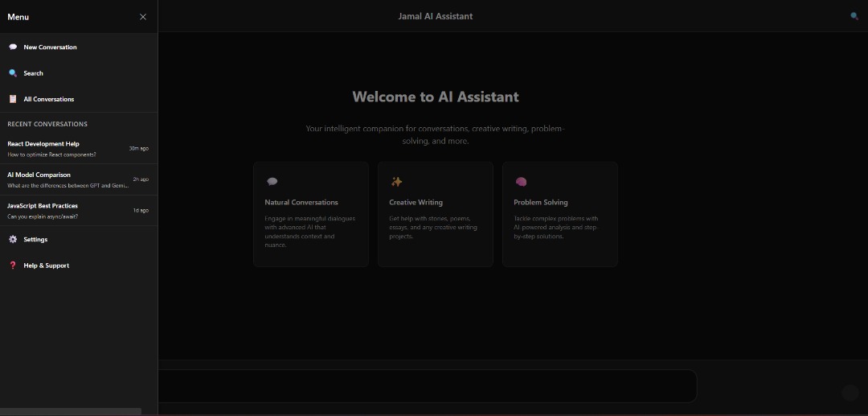Image resolution: width=868 pixels, height=416 pixels.
Task: Click the gear icon beside Settings
Action: [x=13, y=239]
